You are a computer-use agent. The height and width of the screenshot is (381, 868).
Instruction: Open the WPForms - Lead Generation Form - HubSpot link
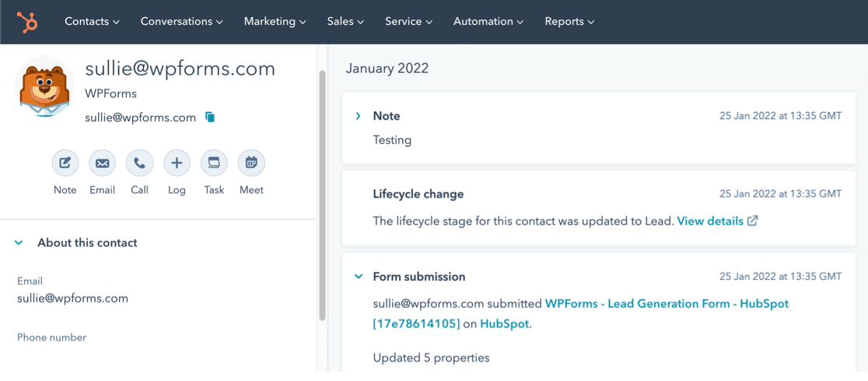click(581, 313)
